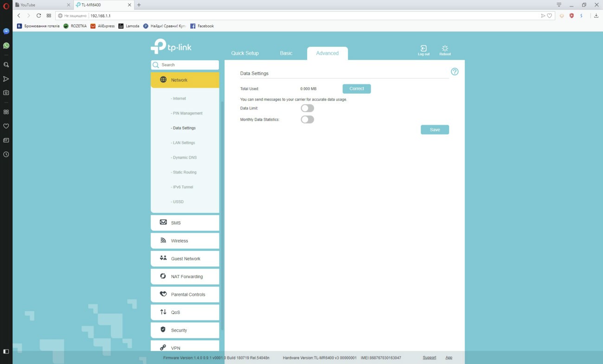Open WhatsApp in the Opera sidebar

pyautogui.click(x=6, y=46)
